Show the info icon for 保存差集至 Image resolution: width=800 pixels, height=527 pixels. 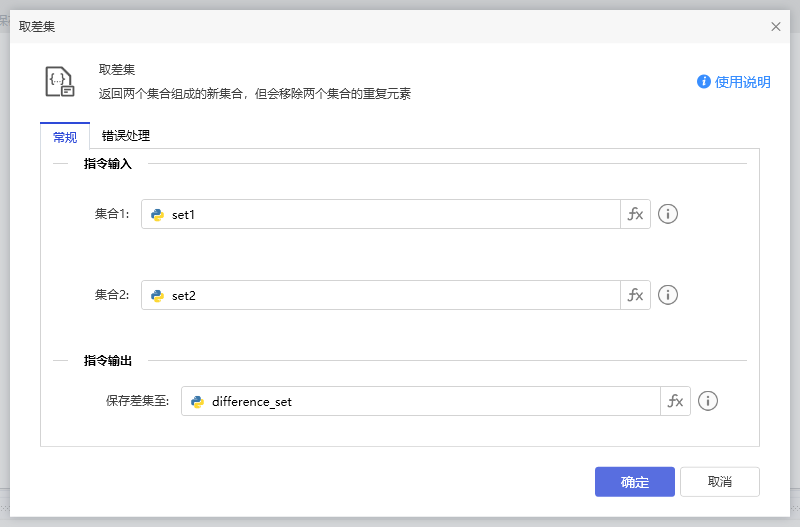click(708, 401)
